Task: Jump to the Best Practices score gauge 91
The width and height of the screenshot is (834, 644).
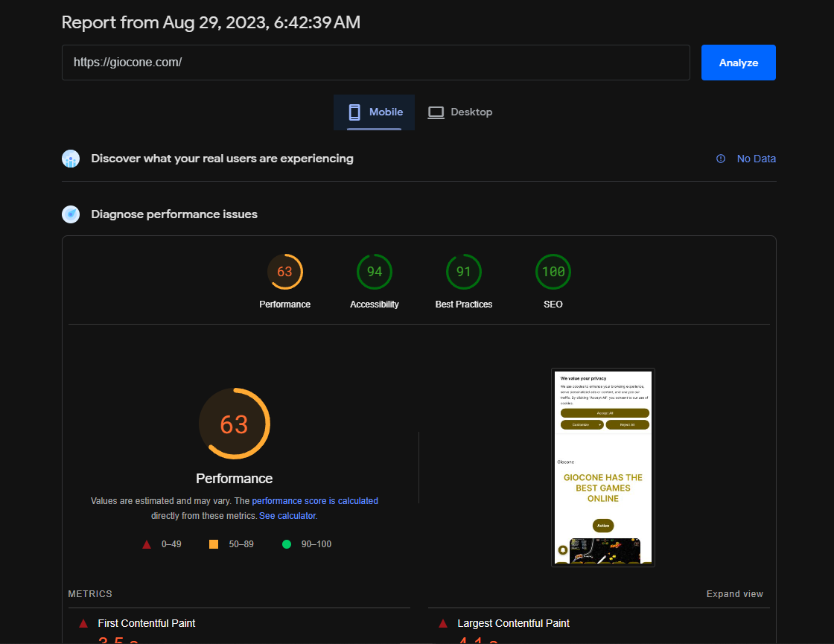Action: [x=464, y=272]
